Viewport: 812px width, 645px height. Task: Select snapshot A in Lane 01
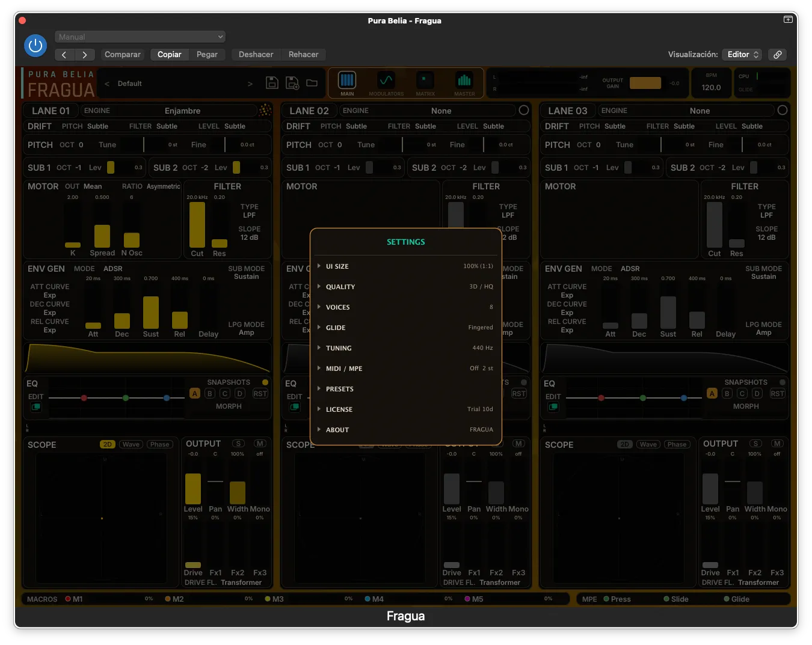(x=195, y=393)
